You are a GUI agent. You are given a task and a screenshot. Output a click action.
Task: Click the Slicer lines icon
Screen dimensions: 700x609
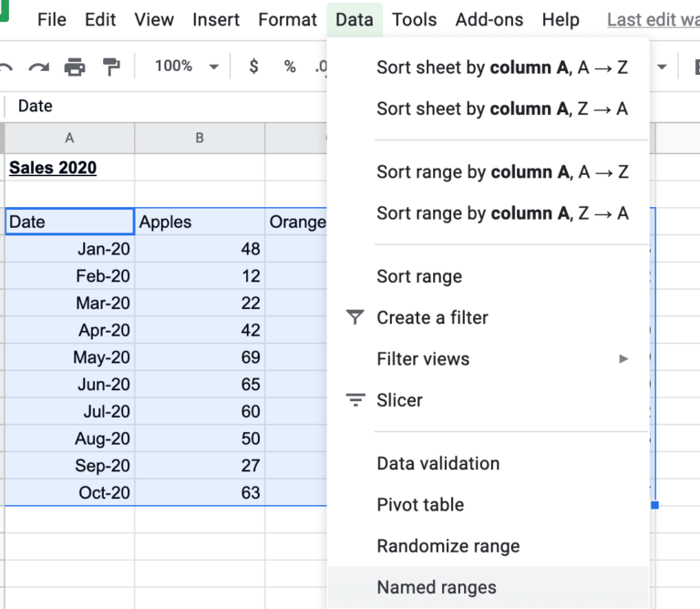(x=355, y=400)
